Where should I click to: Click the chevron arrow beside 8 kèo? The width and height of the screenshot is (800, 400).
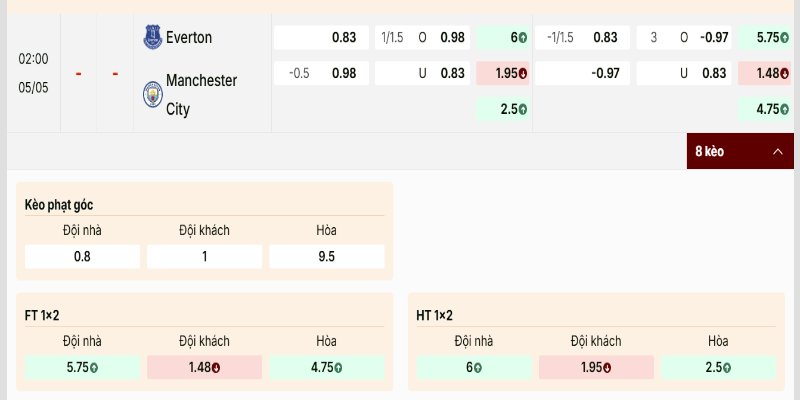[778, 152]
